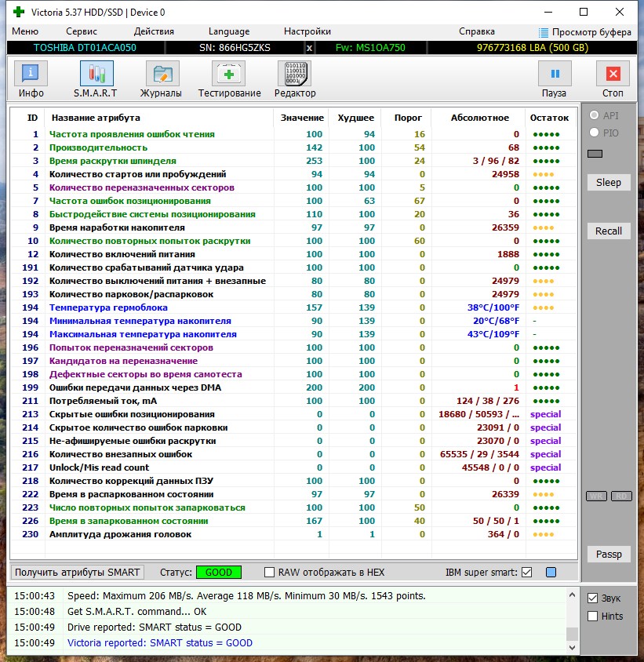Click the log scroll up arrow

[x=572, y=595]
